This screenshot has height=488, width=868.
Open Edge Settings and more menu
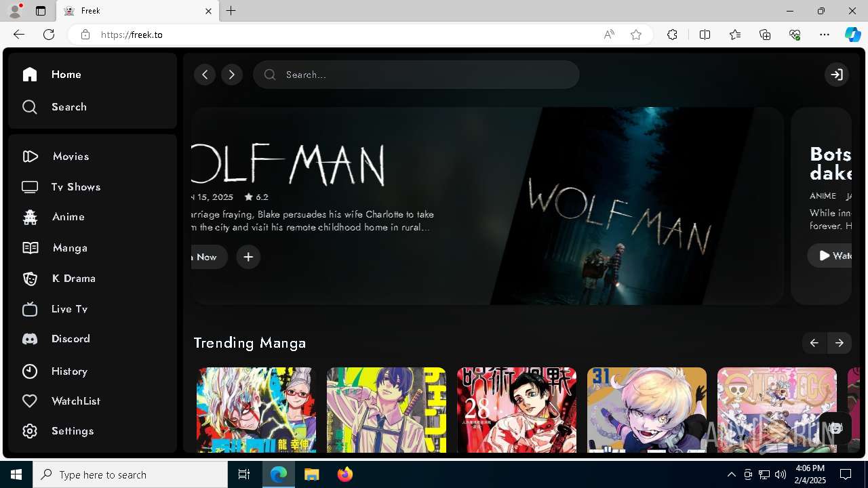click(825, 35)
